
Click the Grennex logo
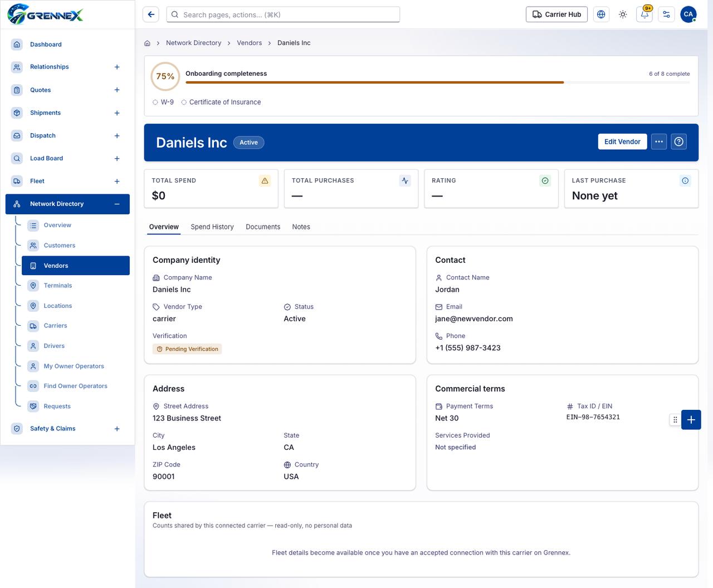(46, 14)
